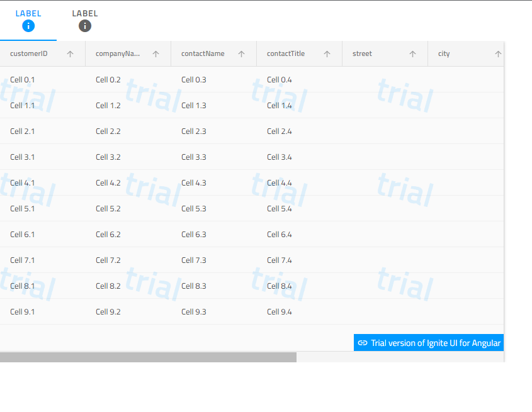Click the street column header
532x412 pixels.
coord(362,53)
